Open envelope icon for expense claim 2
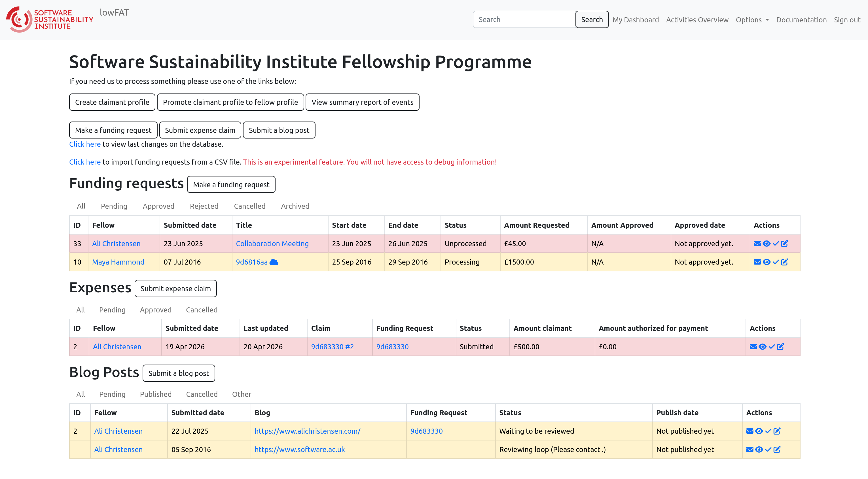Image resolution: width=868 pixels, height=479 pixels. click(753, 347)
